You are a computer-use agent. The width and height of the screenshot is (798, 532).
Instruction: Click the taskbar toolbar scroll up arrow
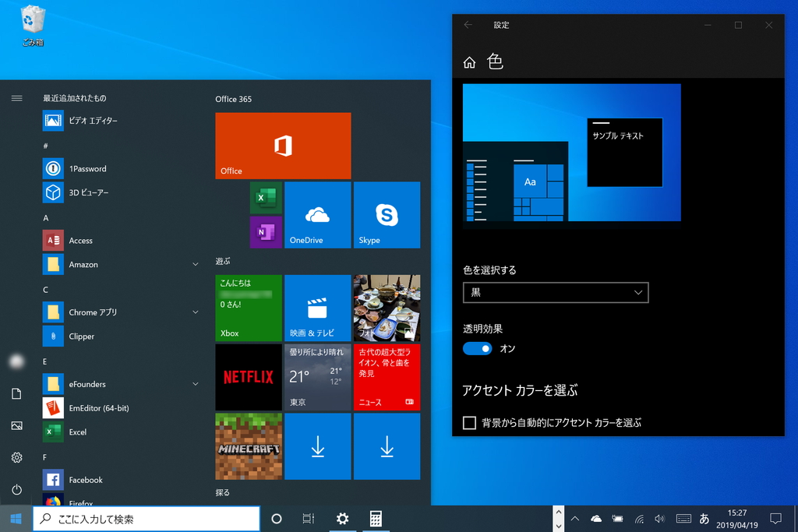pos(558,513)
